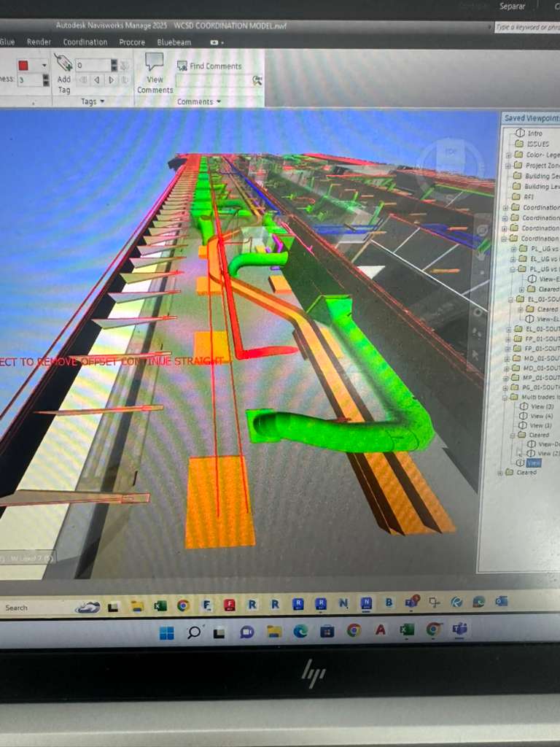
Task: Expand the Comments panel dropdown
Action: (198, 101)
